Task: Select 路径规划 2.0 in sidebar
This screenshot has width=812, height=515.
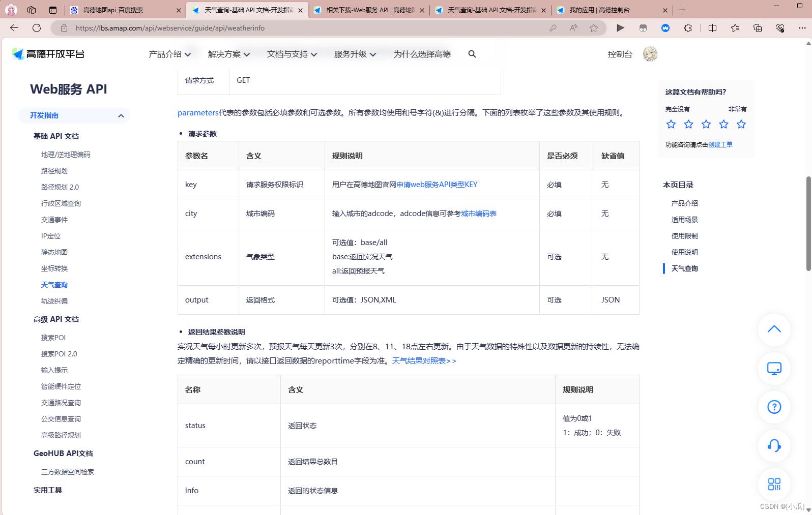Action: tap(60, 187)
